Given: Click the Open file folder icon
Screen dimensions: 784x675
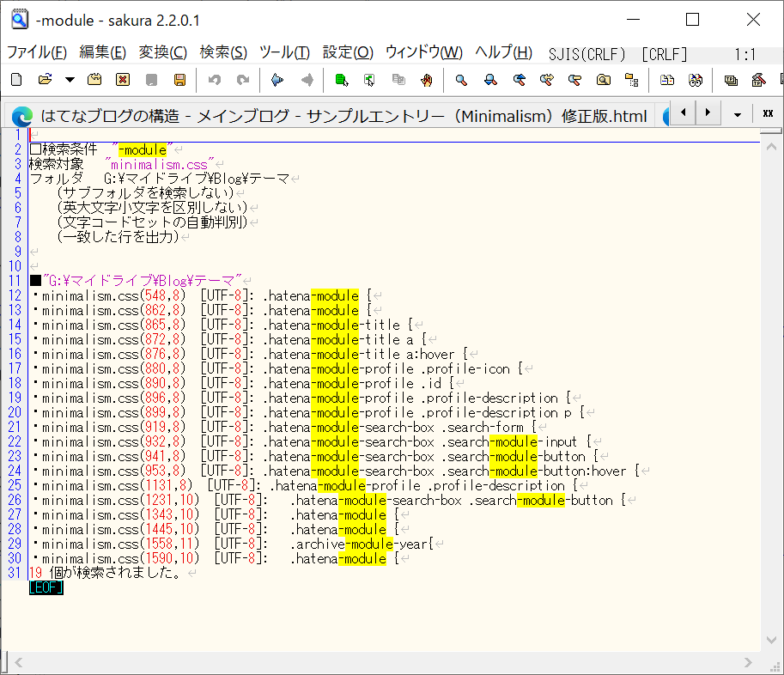Looking at the screenshot, I should click(45, 80).
